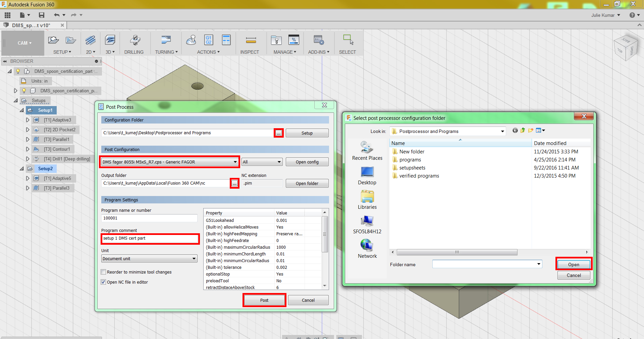This screenshot has height=339, width=644.
Task: Click the New Folder setup icon
Action: point(71,40)
